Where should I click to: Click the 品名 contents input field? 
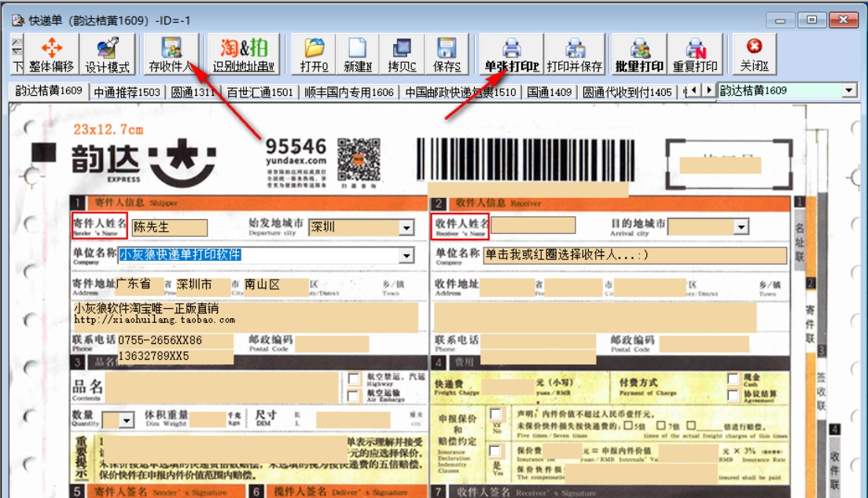pyautogui.click(x=221, y=386)
